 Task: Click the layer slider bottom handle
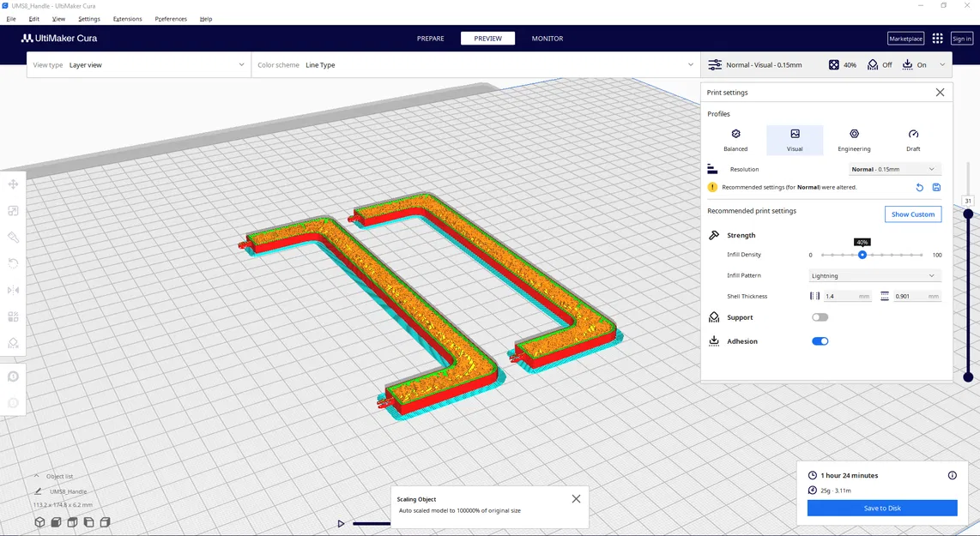pyautogui.click(x=968, y=376)
